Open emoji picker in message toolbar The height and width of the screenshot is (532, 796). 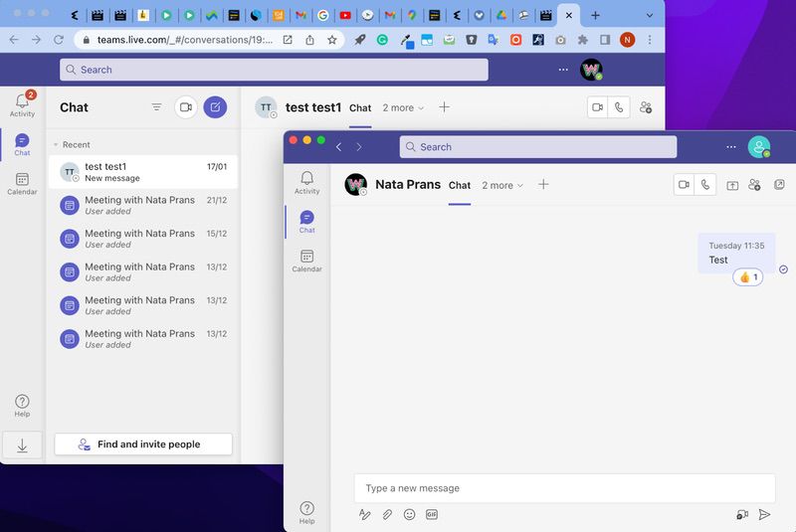(x=410, y=515)
